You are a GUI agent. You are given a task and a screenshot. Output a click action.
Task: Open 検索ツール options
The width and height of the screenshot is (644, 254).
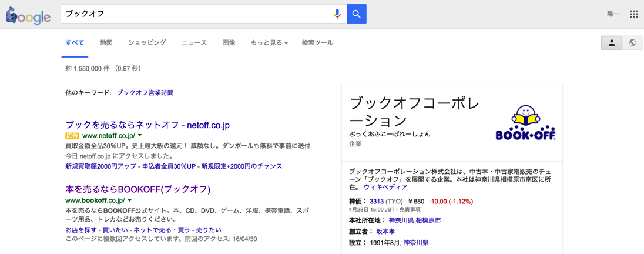click(317, 42)
